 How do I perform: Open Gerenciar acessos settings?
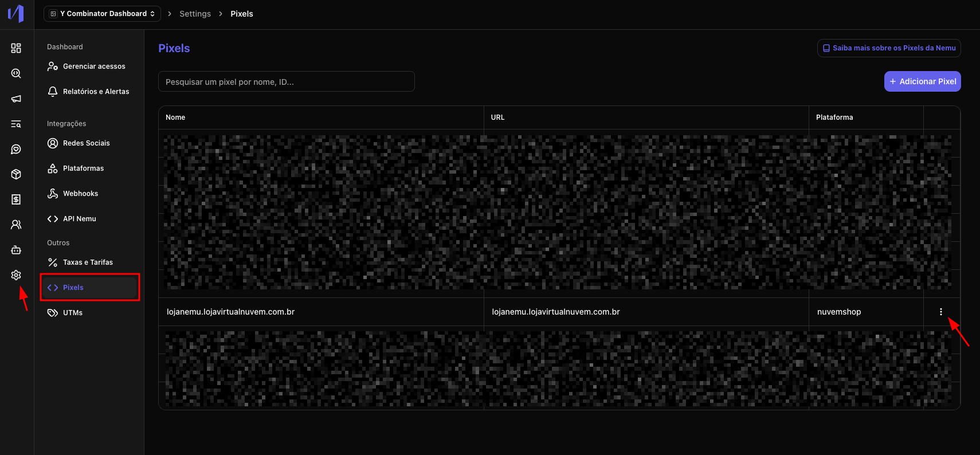coord(89,66)
